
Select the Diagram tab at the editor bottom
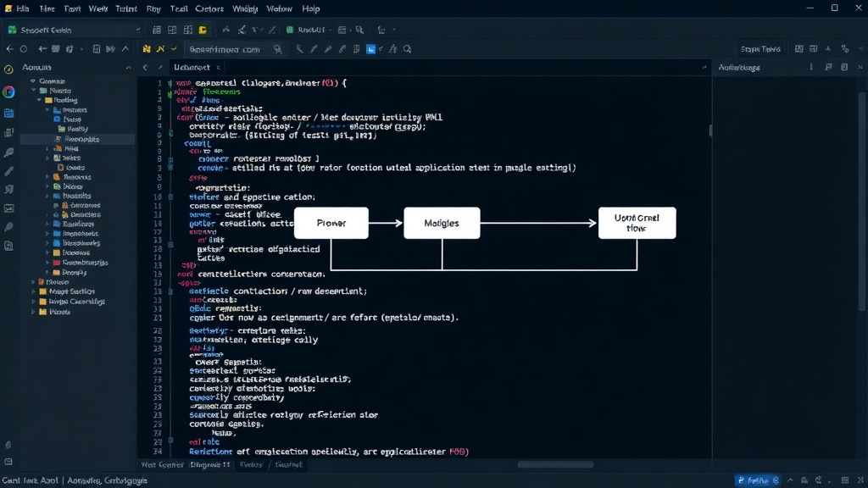click(x=210, y=465)
